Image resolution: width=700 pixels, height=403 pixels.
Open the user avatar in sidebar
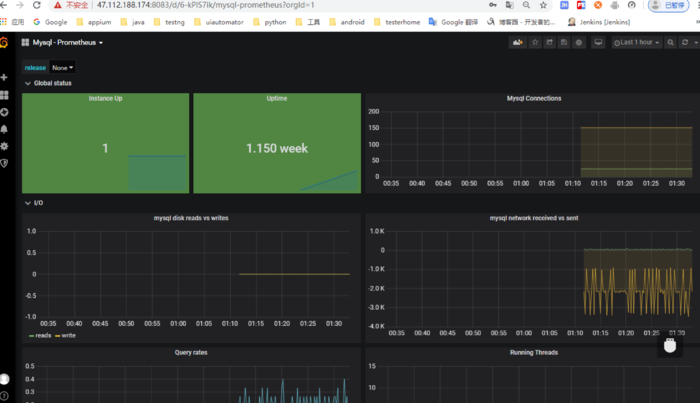[x=4, y=379]
